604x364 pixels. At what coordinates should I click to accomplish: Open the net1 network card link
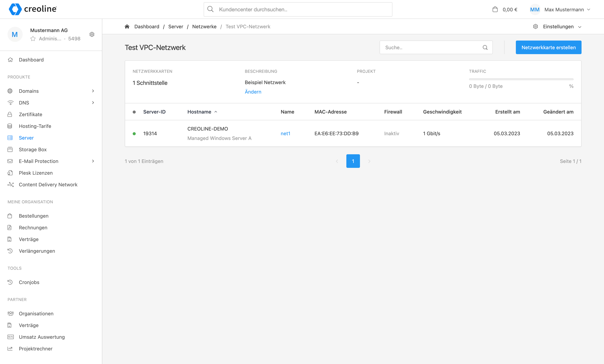point(285,134)
